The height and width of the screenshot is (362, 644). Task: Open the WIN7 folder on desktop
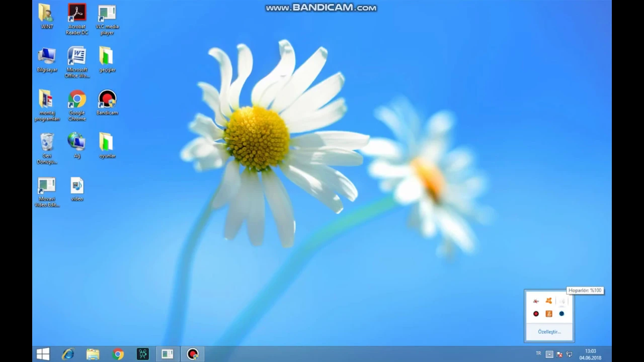click(47, 17)
